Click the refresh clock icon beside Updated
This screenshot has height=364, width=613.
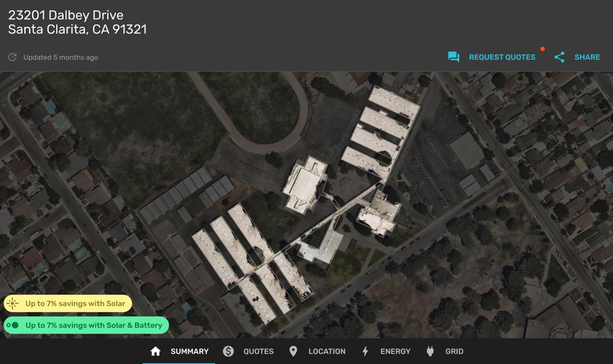[x=12, y=57]
